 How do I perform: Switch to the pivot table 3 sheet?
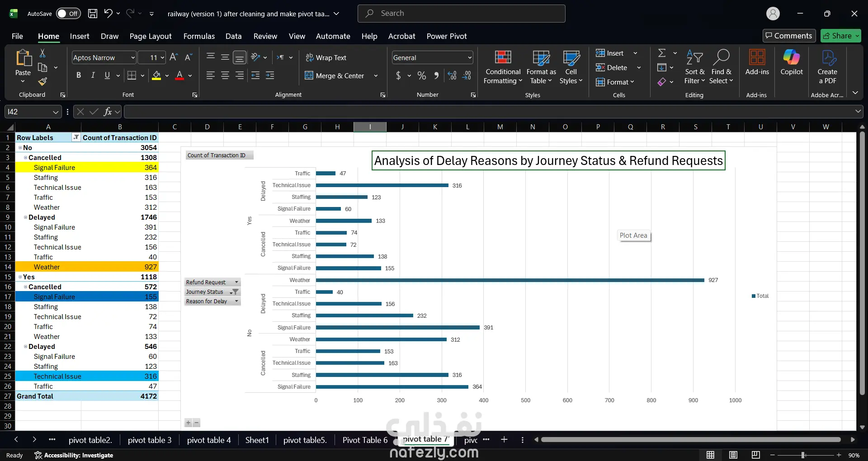pos(150,440)
